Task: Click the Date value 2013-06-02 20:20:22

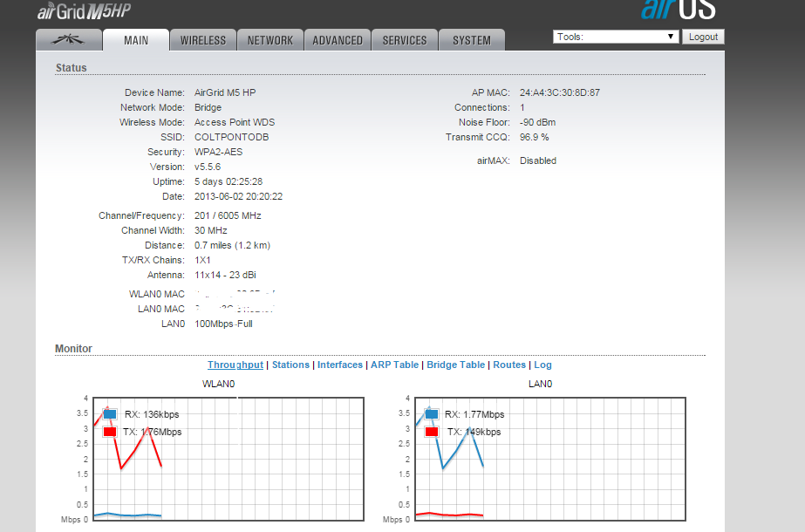Action: pos(238,197)
